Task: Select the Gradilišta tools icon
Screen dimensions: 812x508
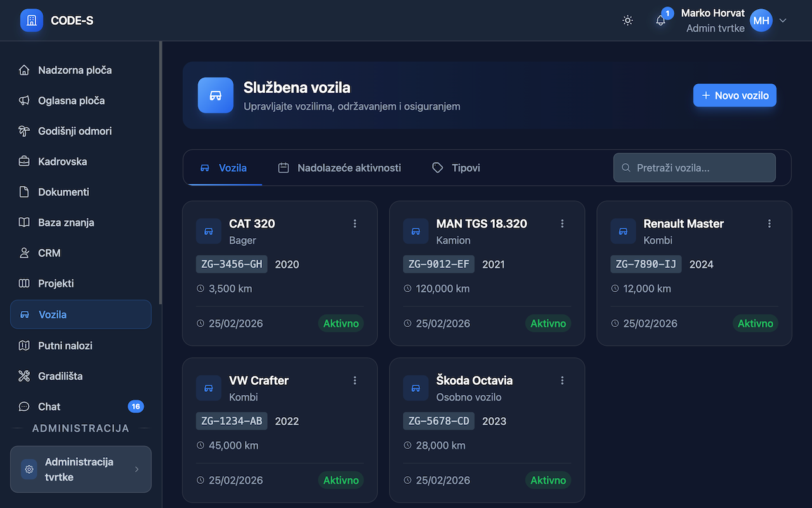Action: 23,376
